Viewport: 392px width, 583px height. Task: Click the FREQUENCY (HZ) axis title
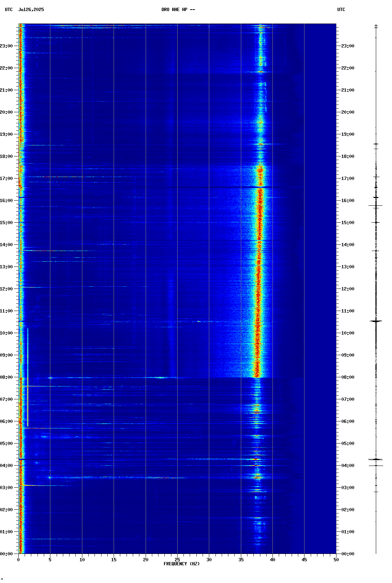pos(182,564)
